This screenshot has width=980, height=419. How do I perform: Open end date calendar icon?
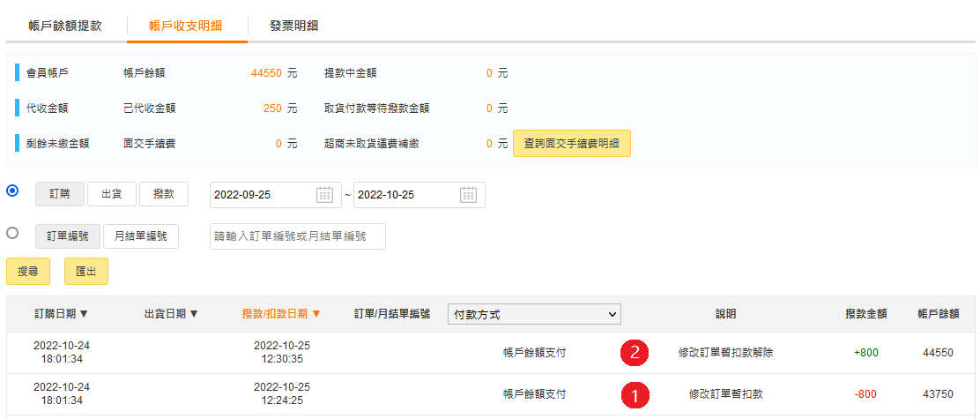[468, 195]
